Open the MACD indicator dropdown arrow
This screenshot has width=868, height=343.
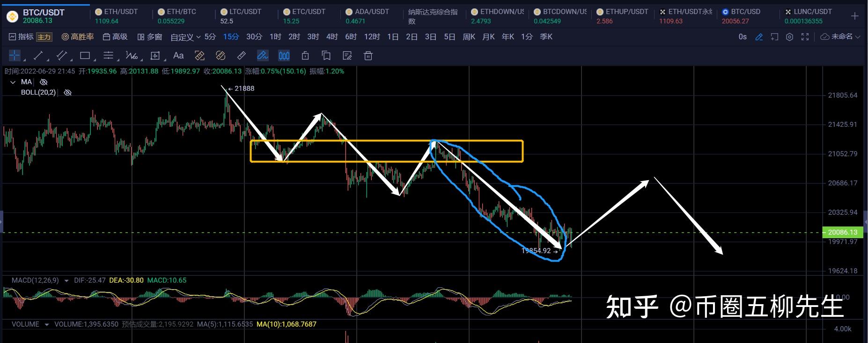pos(66,281)
